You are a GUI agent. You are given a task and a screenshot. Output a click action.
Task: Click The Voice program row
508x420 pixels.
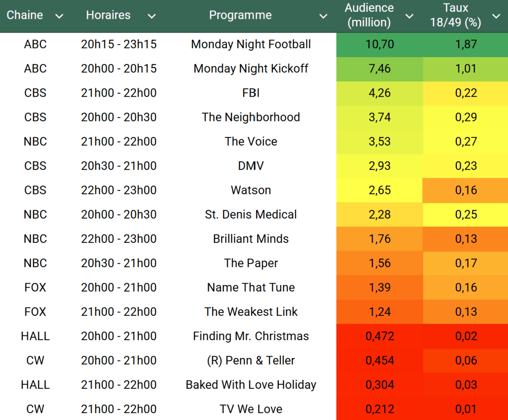pos(251,141)
